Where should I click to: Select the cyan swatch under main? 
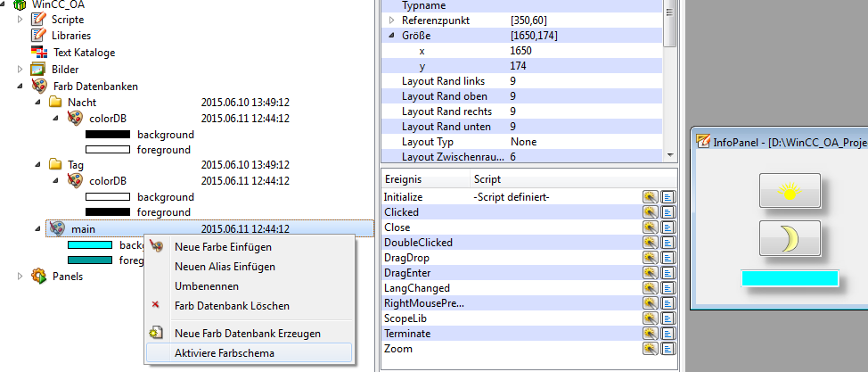click(90, 245)
